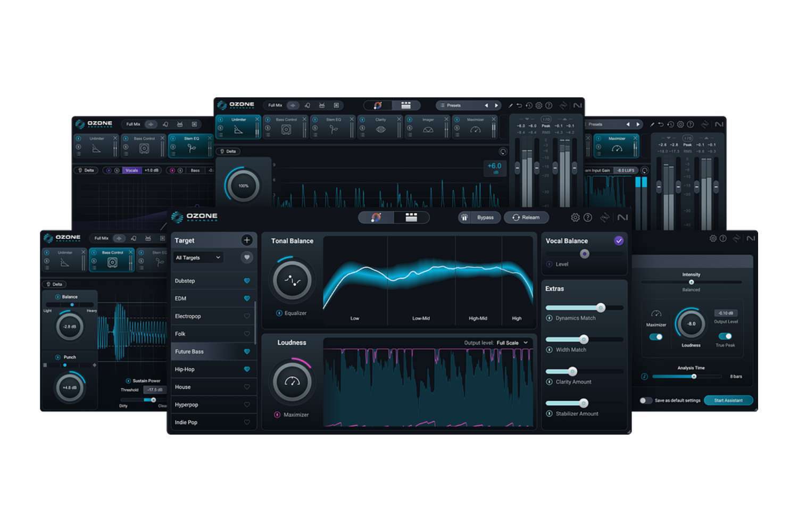Select Bass Control module in bottom-left window
This screenshot has width=798, height=532.
point(112,260)
